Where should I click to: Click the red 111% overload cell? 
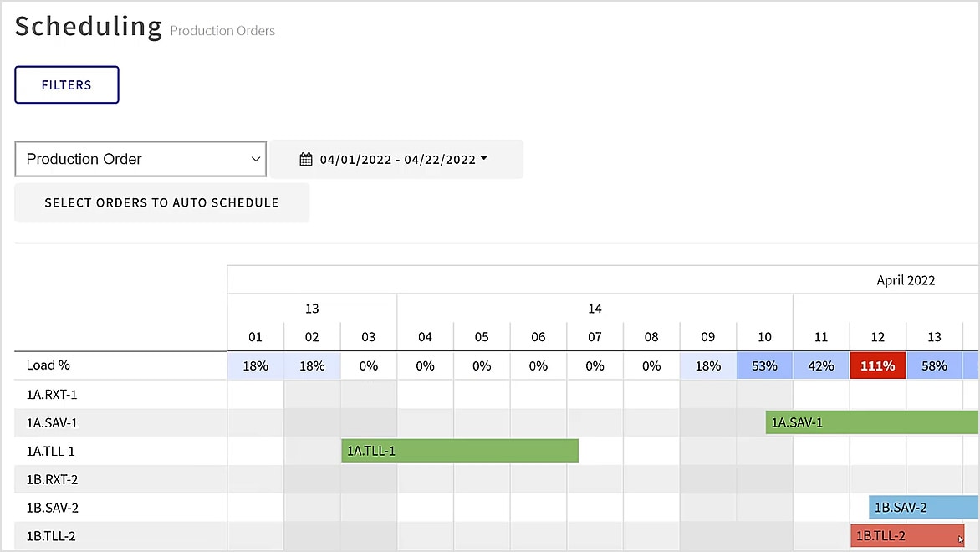pos(877,365)
